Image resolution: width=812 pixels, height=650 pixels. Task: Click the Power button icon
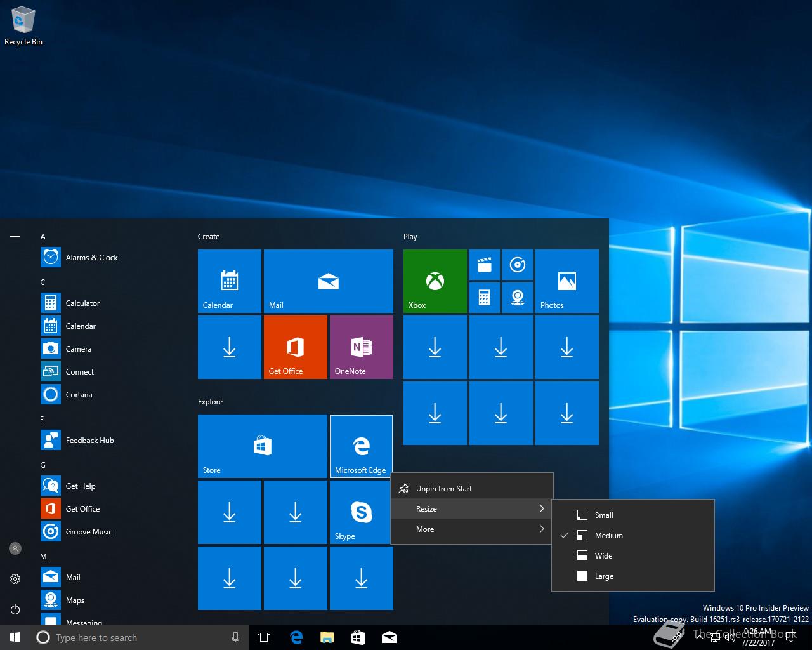point(15,609)
